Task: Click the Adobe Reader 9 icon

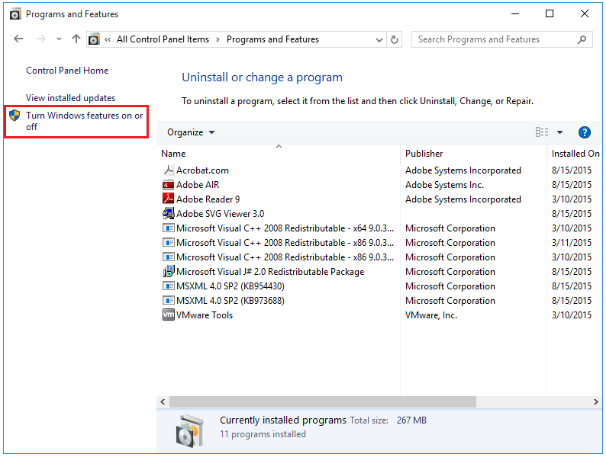Action: (x=168, y=199)
